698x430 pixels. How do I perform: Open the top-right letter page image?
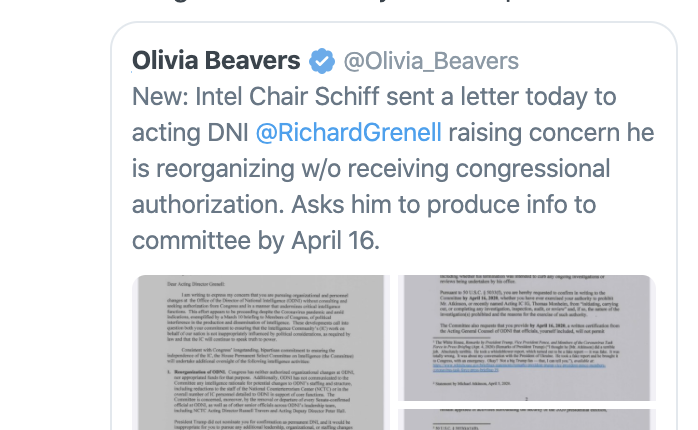527,338
